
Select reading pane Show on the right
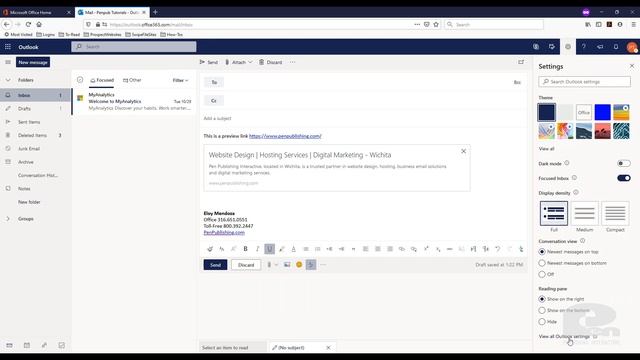pyautogui.click(x=542, y=299)
